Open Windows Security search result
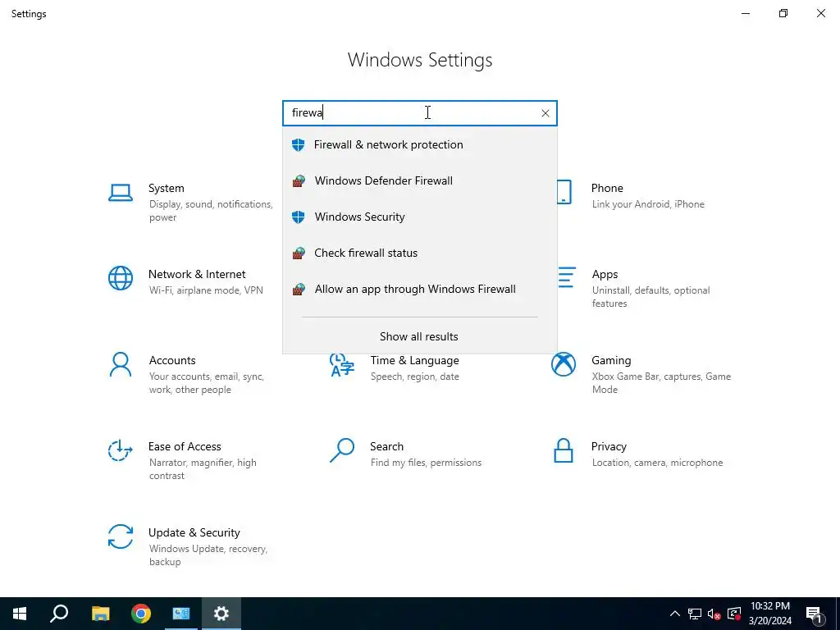This screenshot has height=630, width=840. [x=419, y=217]
